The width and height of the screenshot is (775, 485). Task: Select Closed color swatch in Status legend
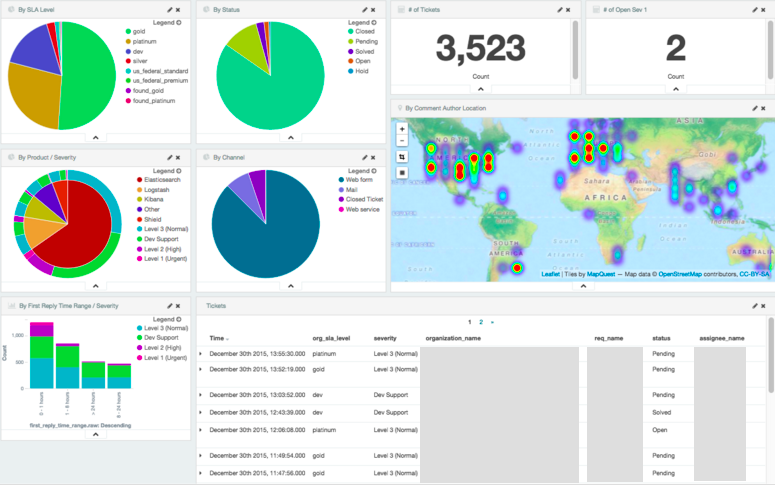tap(351, 32)
